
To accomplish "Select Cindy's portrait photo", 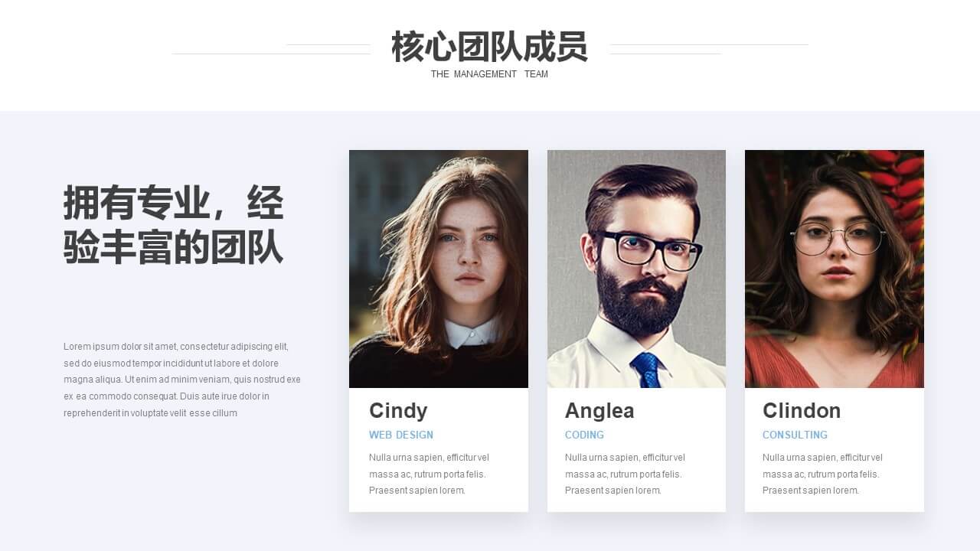I will click(439, 269).
